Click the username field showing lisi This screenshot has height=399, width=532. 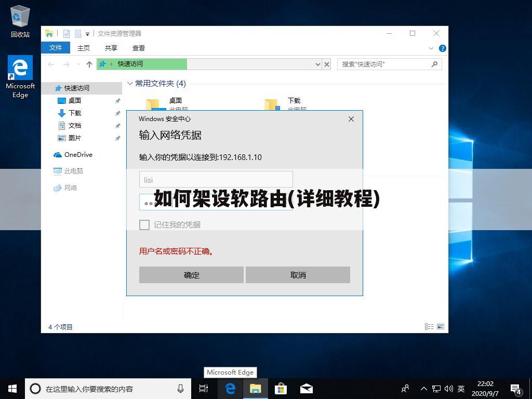(x=216, y=179)
